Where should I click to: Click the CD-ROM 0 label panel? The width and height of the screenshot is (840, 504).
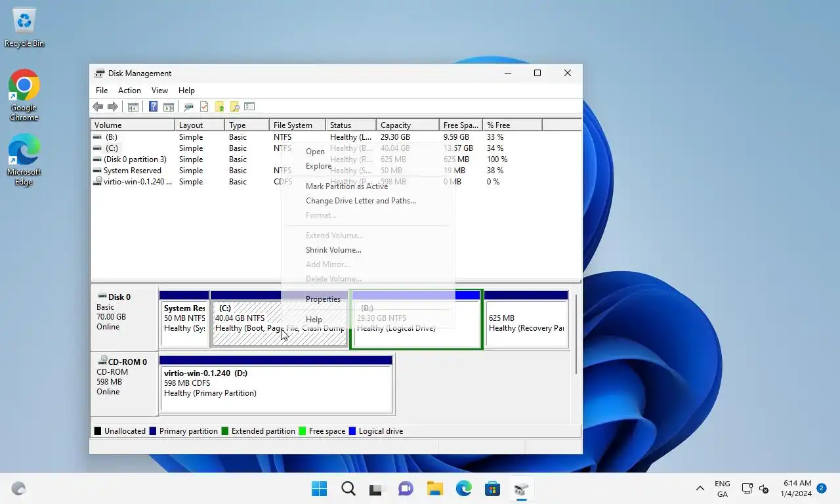click(x=123, y=383)
